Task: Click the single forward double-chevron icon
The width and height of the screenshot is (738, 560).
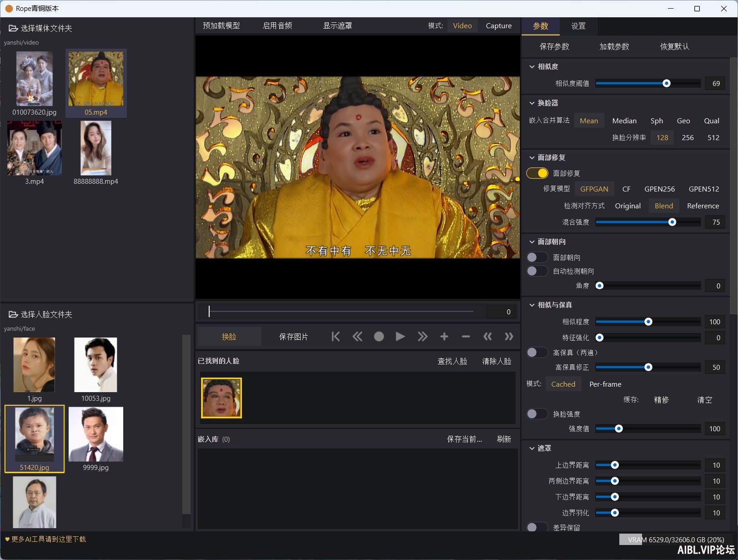Action: coord(422,336)
